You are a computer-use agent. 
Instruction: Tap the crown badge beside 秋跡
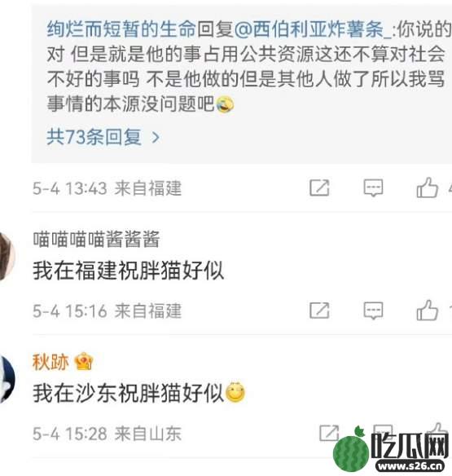[x=83, y=361]
